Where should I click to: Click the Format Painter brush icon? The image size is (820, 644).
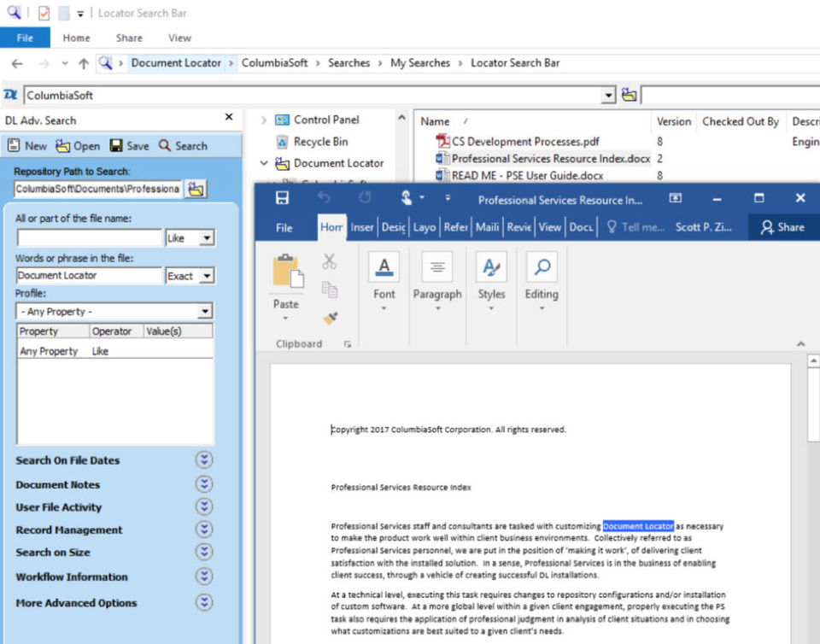pos(330,318)
